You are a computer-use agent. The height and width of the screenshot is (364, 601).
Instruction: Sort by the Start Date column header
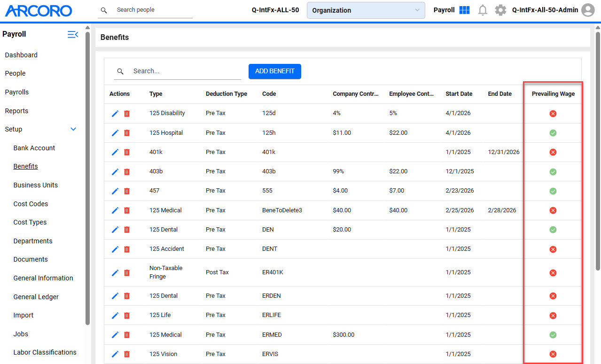[x=459, y=94]
